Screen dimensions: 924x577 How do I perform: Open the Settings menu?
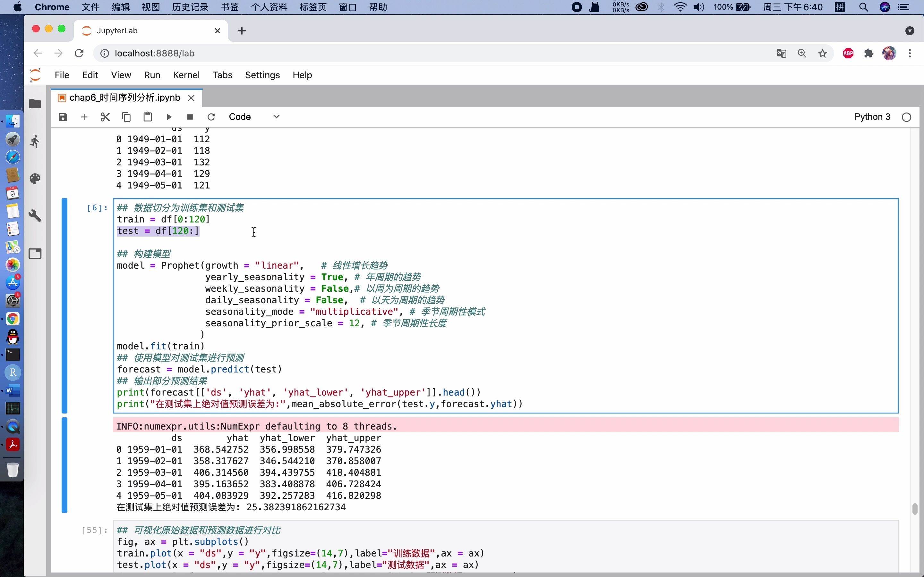point(262,75)
